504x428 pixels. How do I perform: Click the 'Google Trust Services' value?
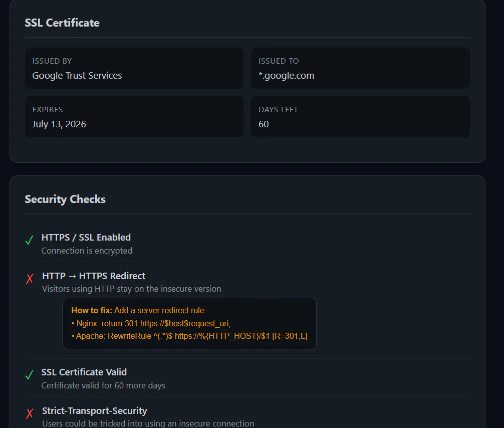tap(77, 76)
